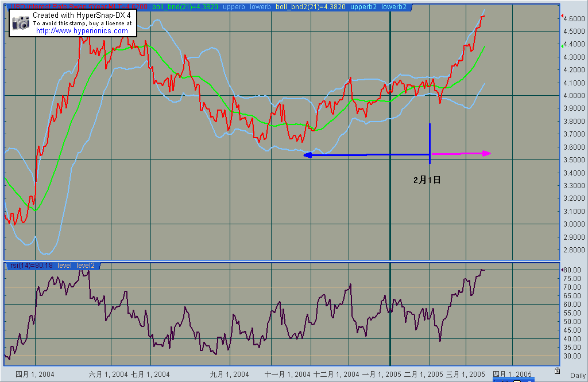Click the lock icon beside Daily
Screen dimensions: 588x382
pyautogui.click(x=557, y=371)
